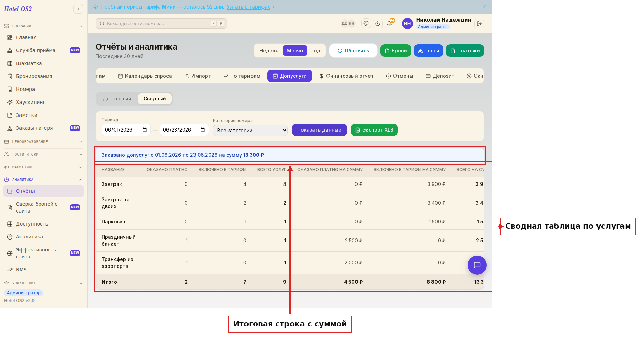The width and height of the screenshot is (644, 341).
Task: Click the Парковка row name
Action: point(113,222)
